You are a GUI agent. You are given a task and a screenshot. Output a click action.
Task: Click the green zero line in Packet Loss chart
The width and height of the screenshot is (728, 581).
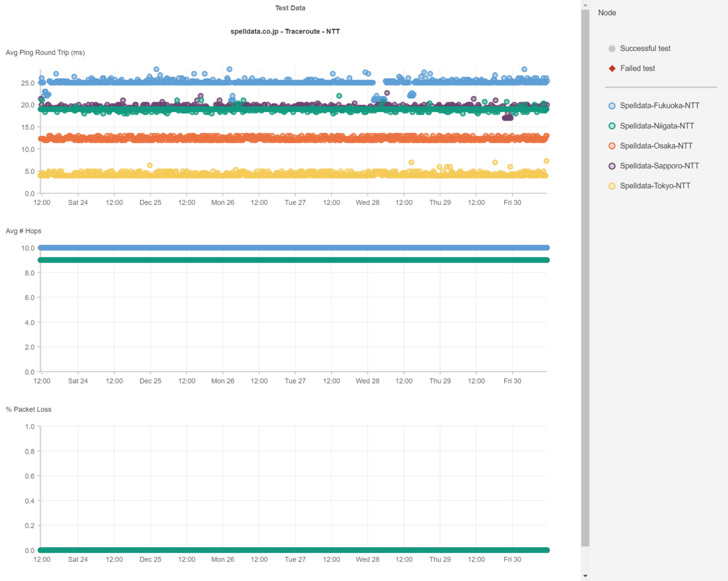point(294,550)
